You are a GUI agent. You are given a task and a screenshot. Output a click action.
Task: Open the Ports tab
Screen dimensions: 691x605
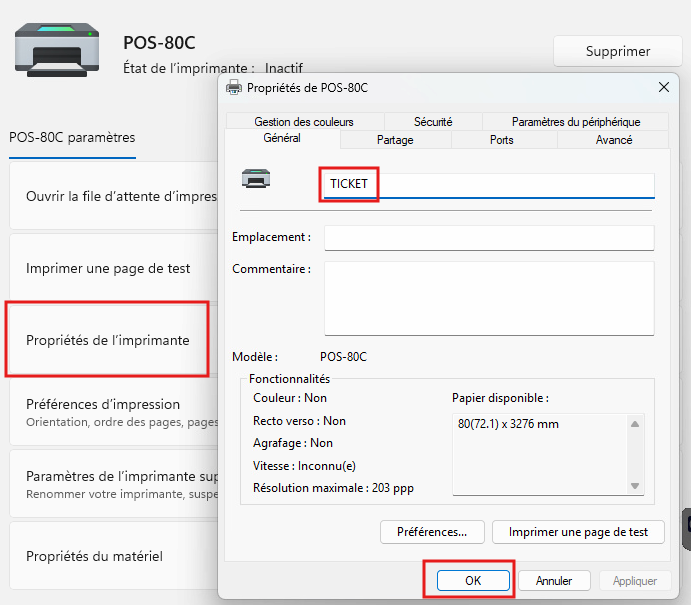tap(502, 140)
